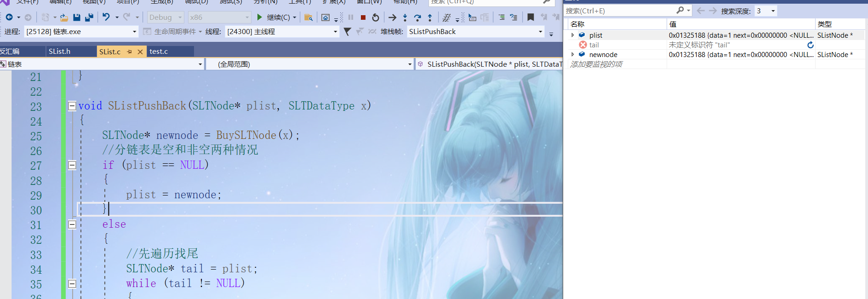Image resolution: width=868 pixels, height=299 pixels.
Task: Select the tail watch row name
Action: (x=594, y=45)
